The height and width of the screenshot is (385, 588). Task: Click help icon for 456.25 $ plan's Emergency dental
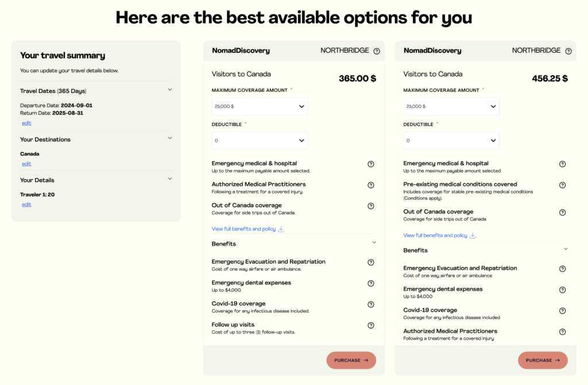pos(562,290)
